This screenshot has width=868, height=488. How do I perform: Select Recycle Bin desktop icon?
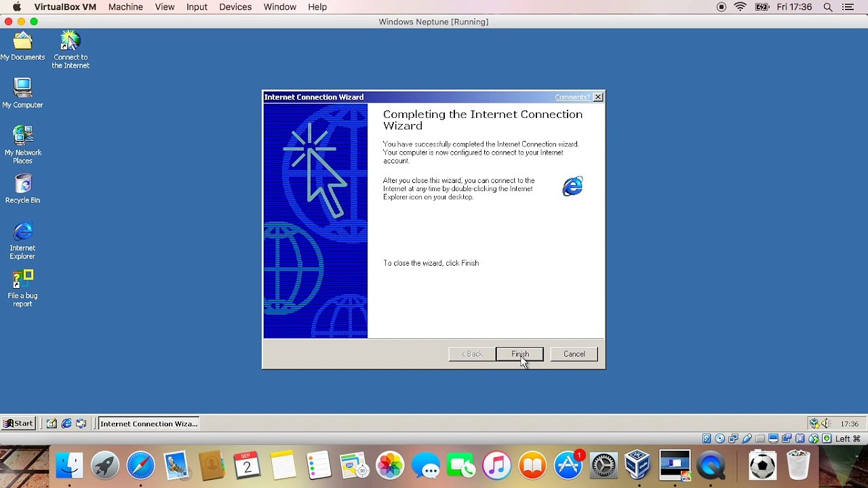tap(22, 189)
